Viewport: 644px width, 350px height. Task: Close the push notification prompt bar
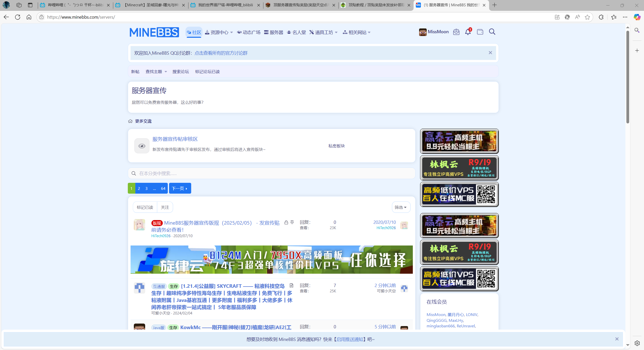tap(617, 339)
